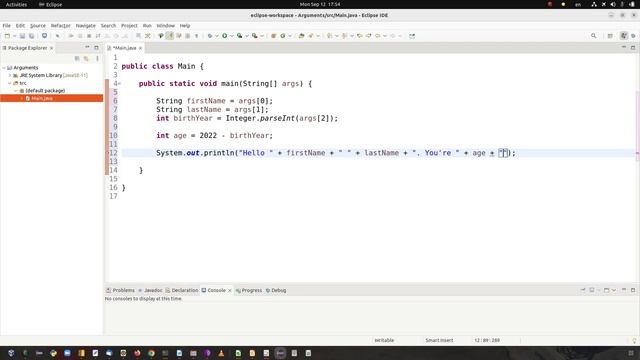Click the Open Perspective icon
This screenshot has height=360, width=640.
click(x=610, y=36)
